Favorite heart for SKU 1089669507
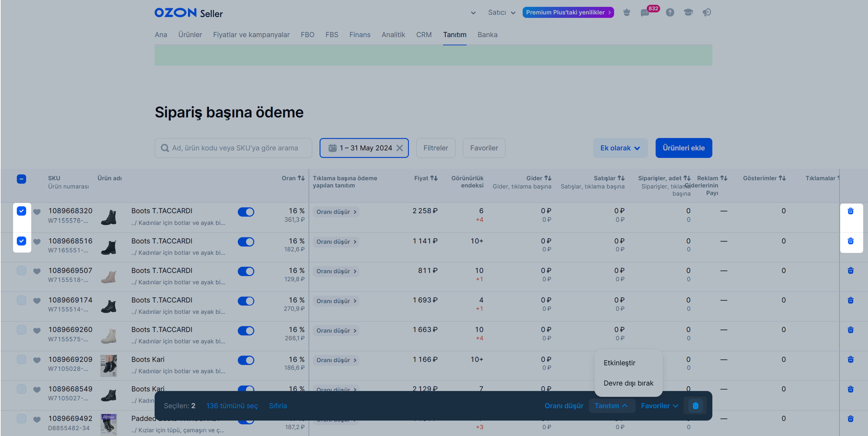Image resolution: width=868 pixels, height=436 pixels. pyautogui.click(x=37, y=271)
